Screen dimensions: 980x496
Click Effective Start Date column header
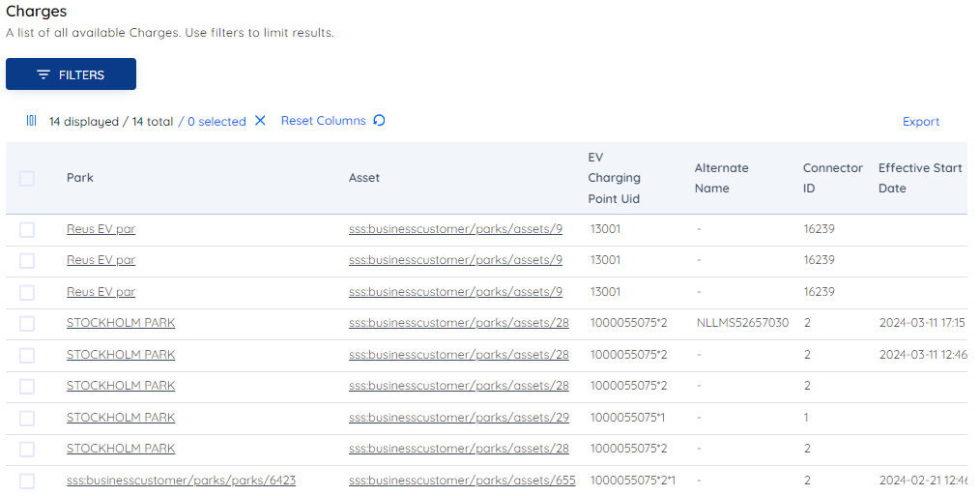920,178
